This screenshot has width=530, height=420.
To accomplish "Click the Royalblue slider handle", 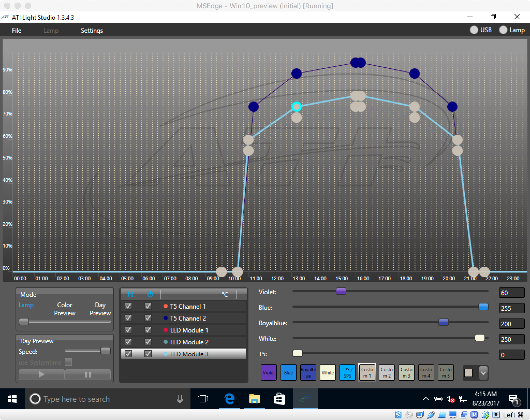I will click(443, 322).
